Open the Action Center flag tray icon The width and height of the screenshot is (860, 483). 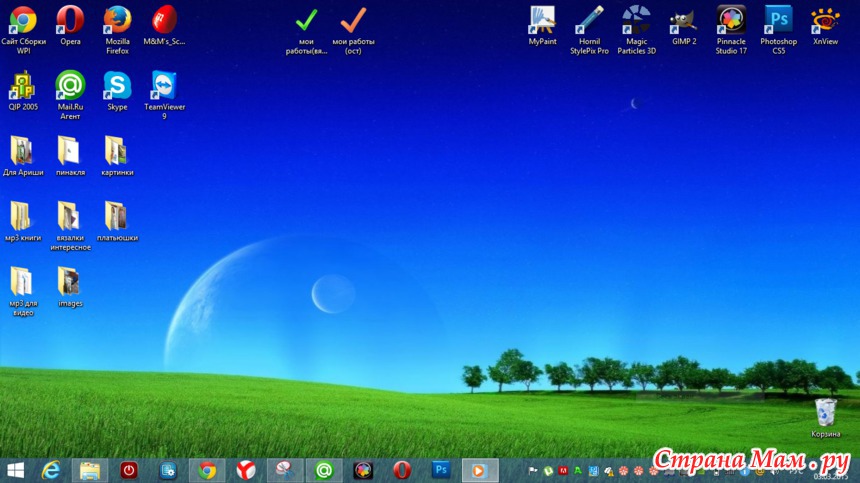click(x=533, y=470)
